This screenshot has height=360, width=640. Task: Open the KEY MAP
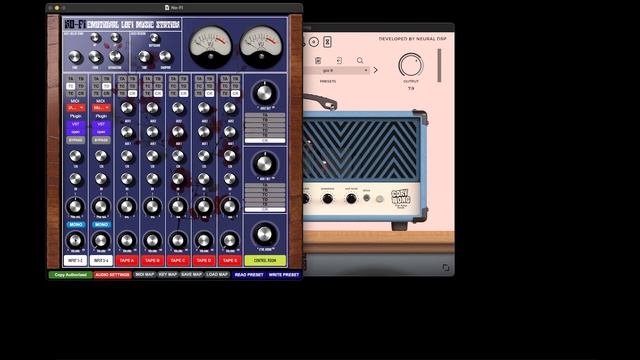tap(167, 275)
